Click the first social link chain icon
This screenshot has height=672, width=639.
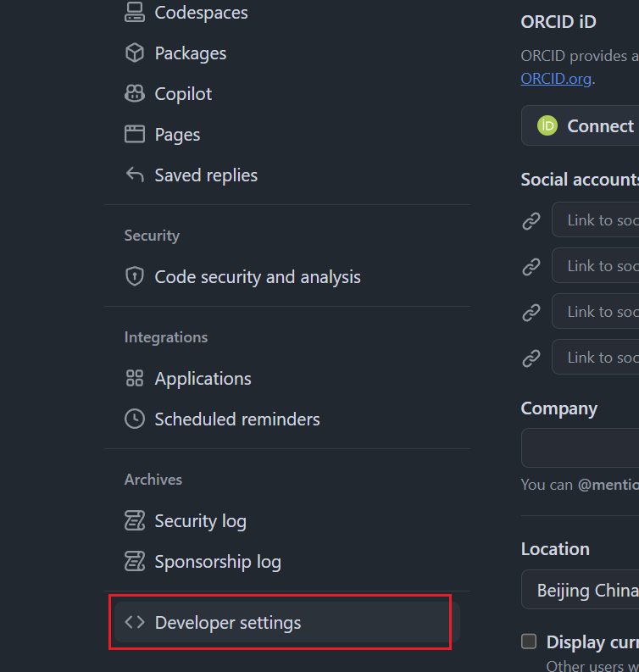[531, 220]
